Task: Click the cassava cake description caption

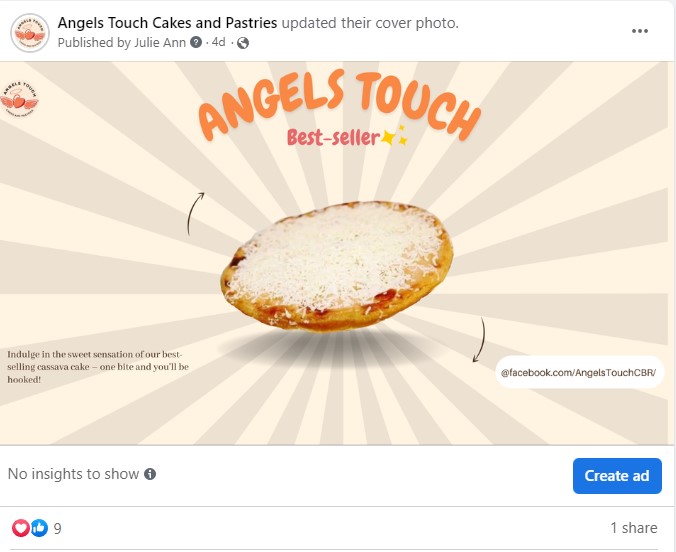Action: pos(97,367)
